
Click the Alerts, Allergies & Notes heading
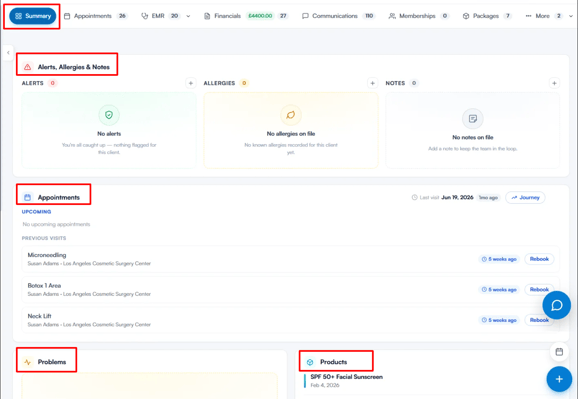(x=74, y=67)
